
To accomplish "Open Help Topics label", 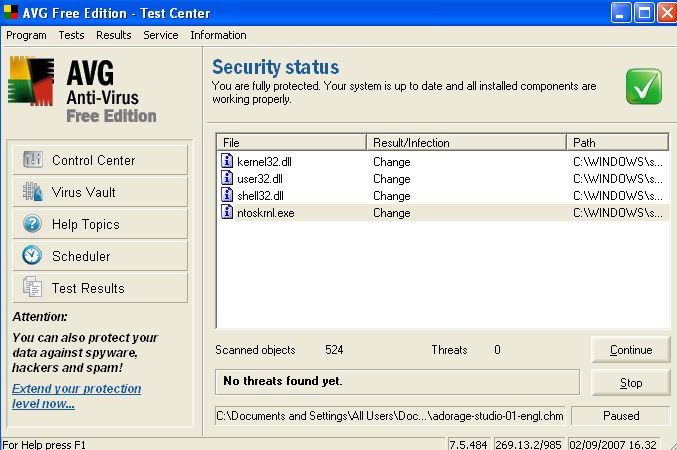I will tap(85, 224).
